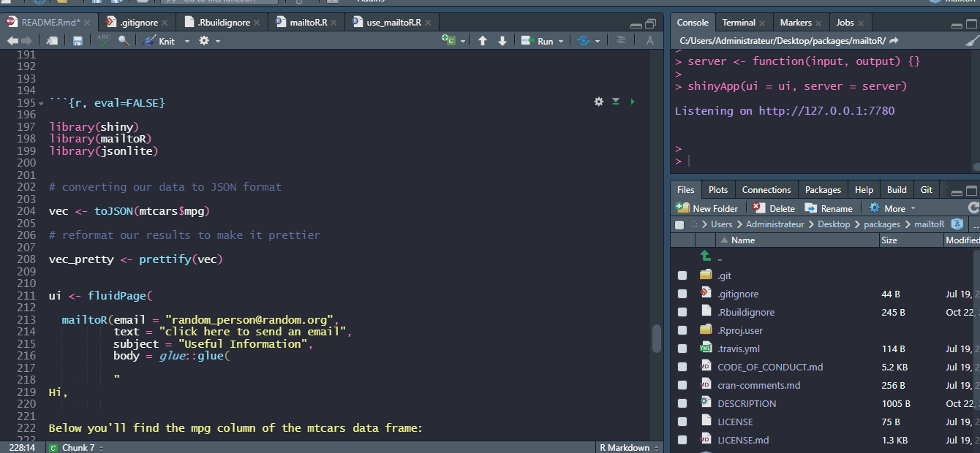Click into console input prompt

click(826, 161)
